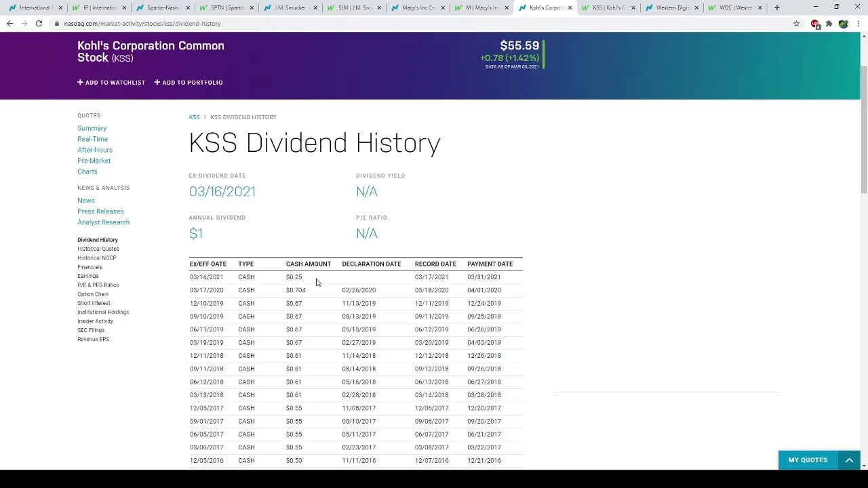Open Historical Quotes in sidebar
This screenshot has width=868, height=488.
[x=98, y=249]
